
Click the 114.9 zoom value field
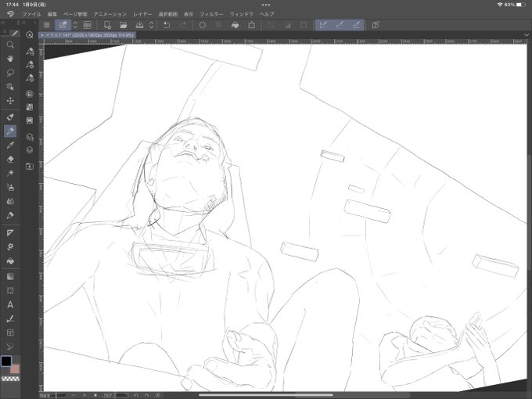coord(45,396)
